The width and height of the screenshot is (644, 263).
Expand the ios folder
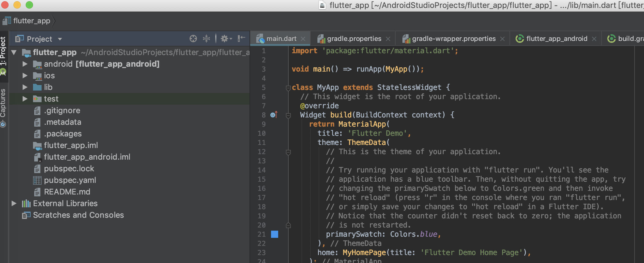pyautogui.click(x=25, y=76)
